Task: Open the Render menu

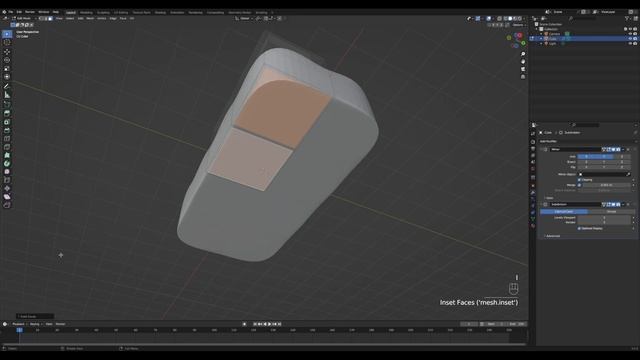Action: coord(30,12)
